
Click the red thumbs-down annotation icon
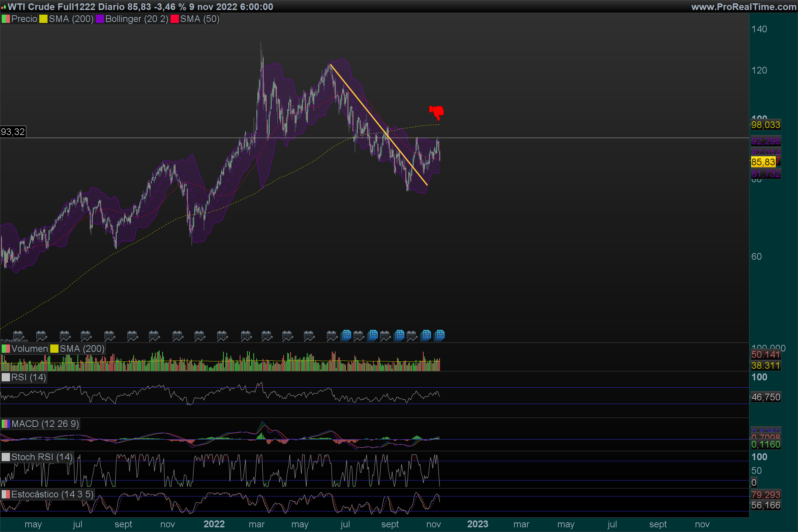coord(437,112)
